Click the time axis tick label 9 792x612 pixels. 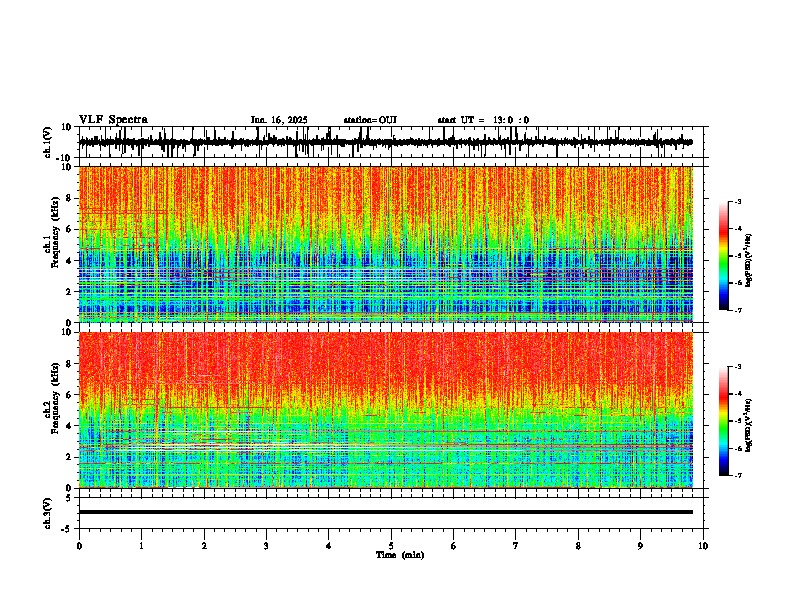point(640,546)
